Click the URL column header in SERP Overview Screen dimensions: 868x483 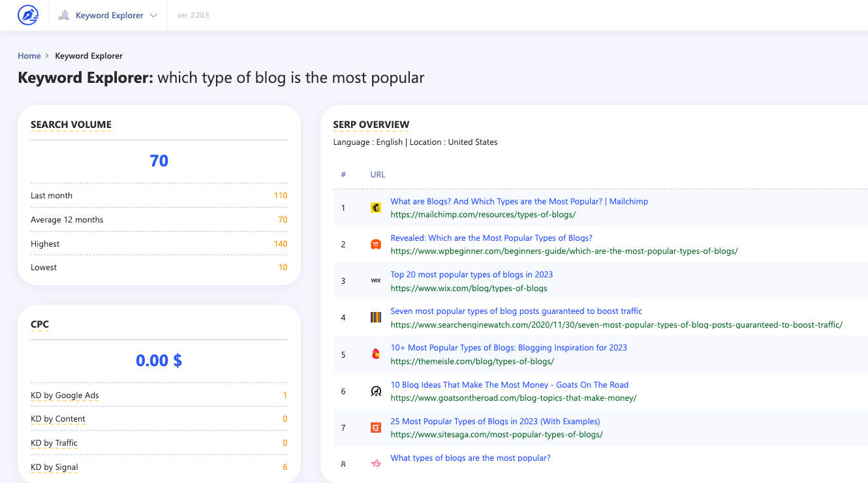[x=377, y=174]
